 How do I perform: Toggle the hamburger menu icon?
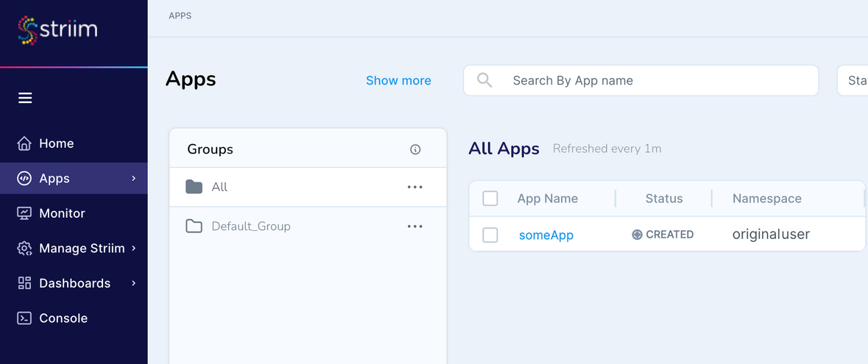click(25, 98)
